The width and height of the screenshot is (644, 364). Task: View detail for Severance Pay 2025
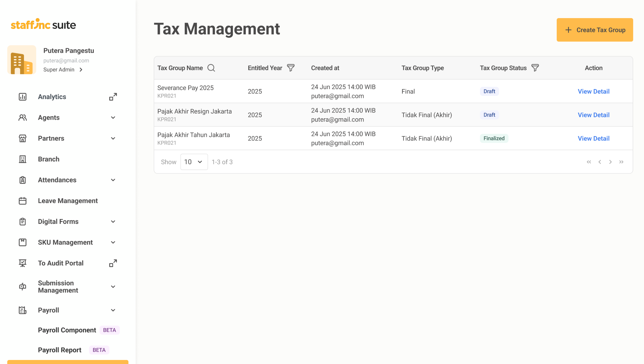(x=593, y=91)
